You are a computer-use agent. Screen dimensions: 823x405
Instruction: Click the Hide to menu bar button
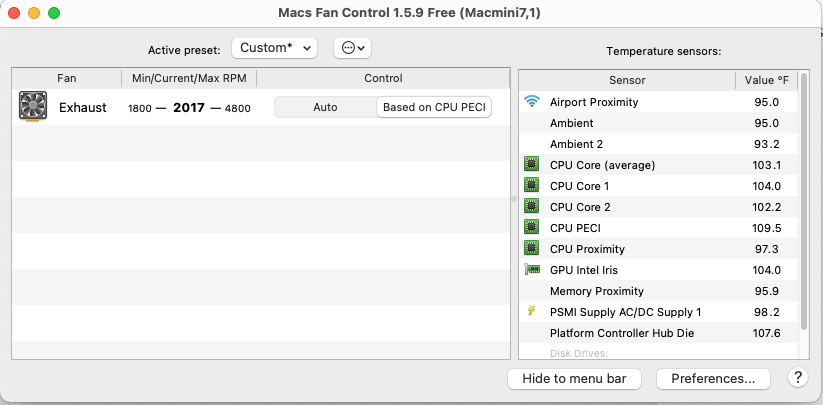click(575, 379)
